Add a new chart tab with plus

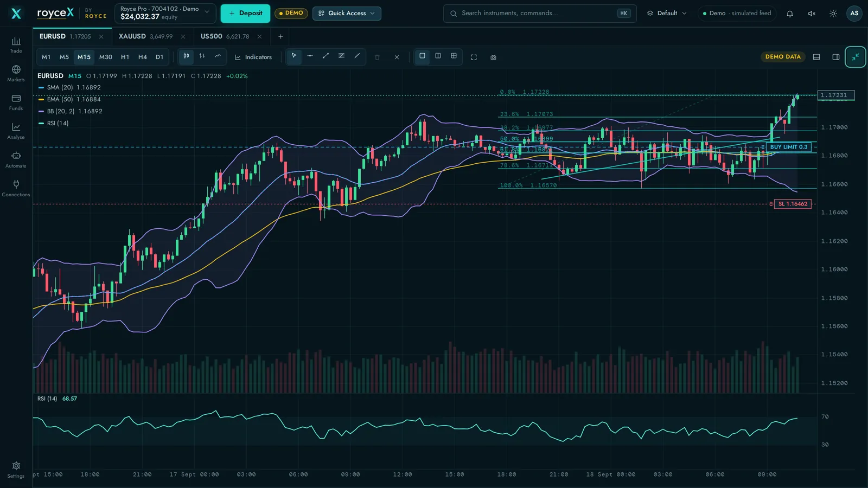point(280,36)
